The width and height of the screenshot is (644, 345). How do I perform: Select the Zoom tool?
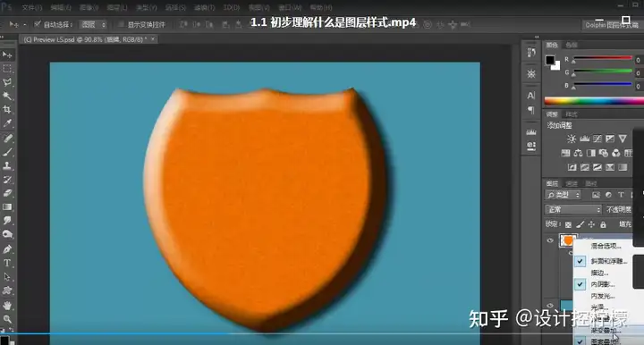(x=7, y=319)
